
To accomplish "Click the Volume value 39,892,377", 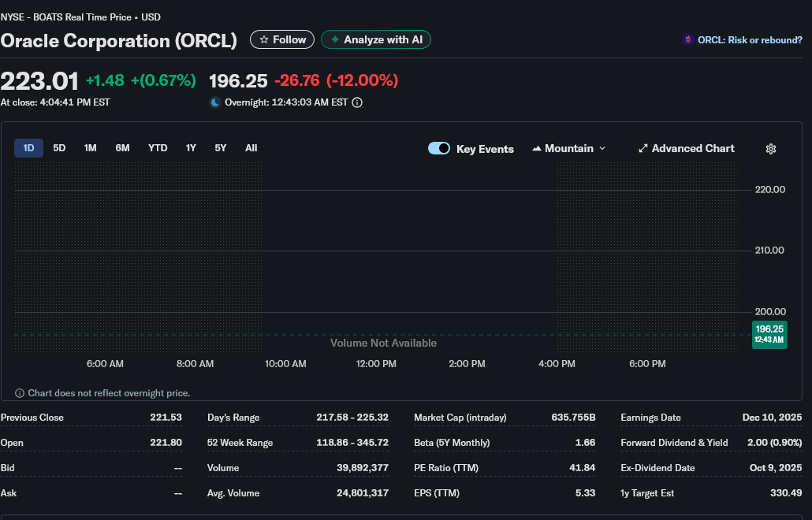I will click(363, 468).
